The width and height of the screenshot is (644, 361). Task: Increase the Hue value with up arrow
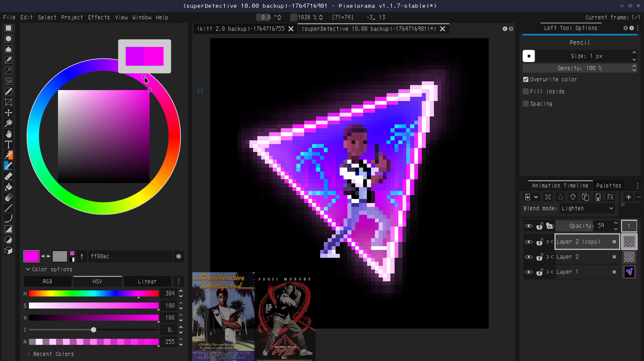tap(181, 291)
